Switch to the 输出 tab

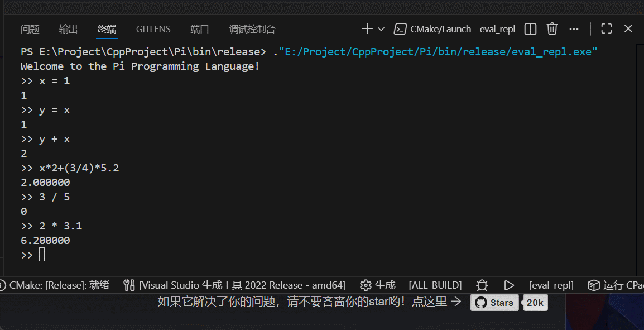68,29
